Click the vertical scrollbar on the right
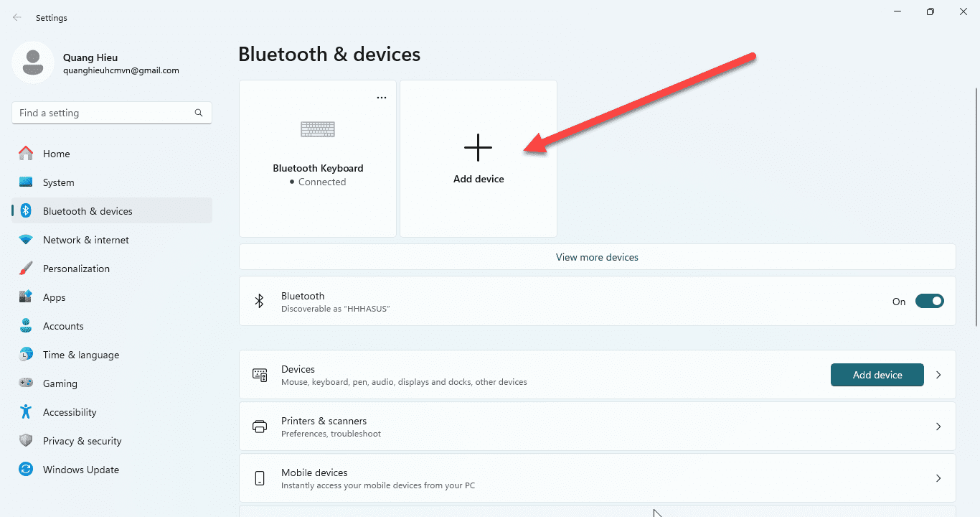Viewport: 980px width, 517px height. 976,208
